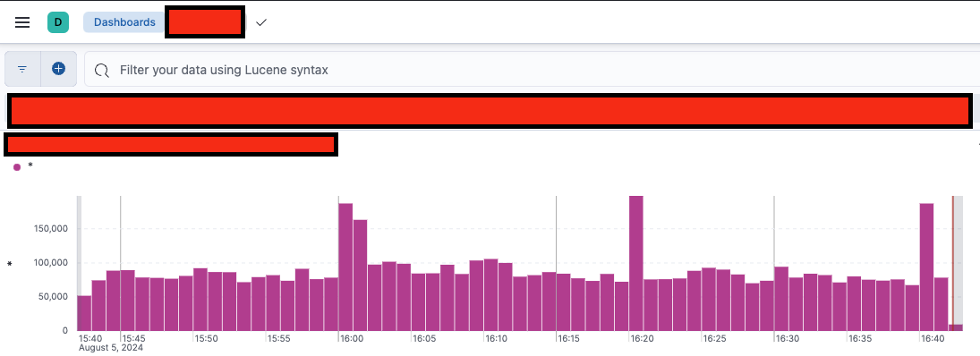Image resolution: width=980 pixels, height=356 pixels.
Task: Select the 16:15 time axis label
Action: [569, 338]
